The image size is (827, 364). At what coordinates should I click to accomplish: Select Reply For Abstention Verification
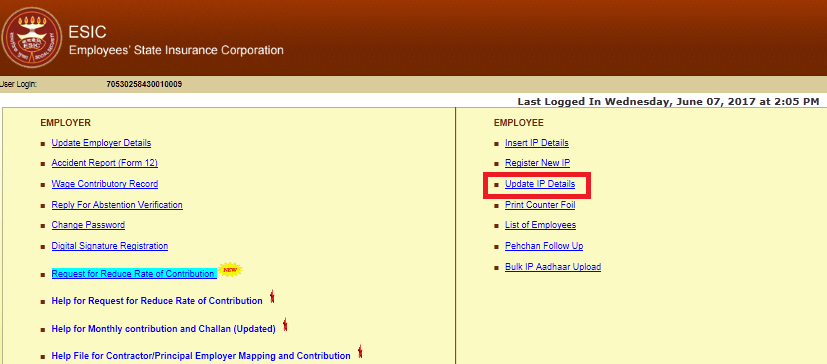pos(117,205)
